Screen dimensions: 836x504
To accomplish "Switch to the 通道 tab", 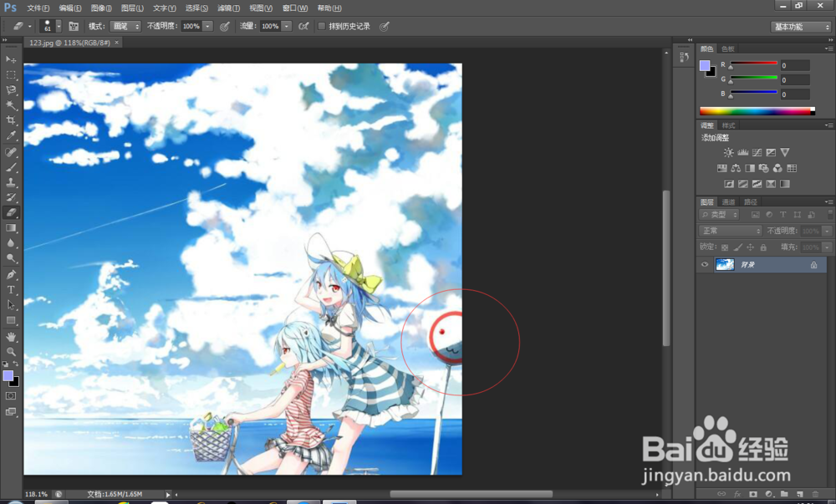I will [728, 202].
